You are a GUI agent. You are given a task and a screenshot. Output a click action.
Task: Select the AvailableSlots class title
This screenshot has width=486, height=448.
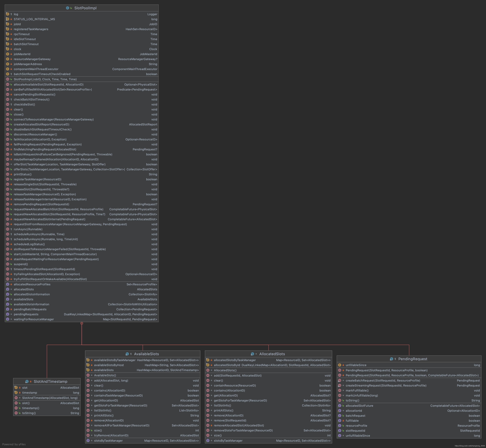coord(146,354)
